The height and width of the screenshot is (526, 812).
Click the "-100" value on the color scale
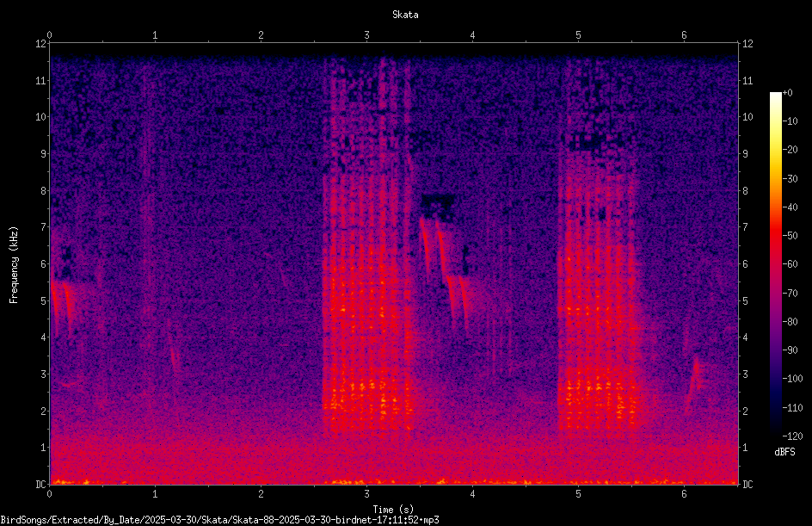(x=792, y=379)
